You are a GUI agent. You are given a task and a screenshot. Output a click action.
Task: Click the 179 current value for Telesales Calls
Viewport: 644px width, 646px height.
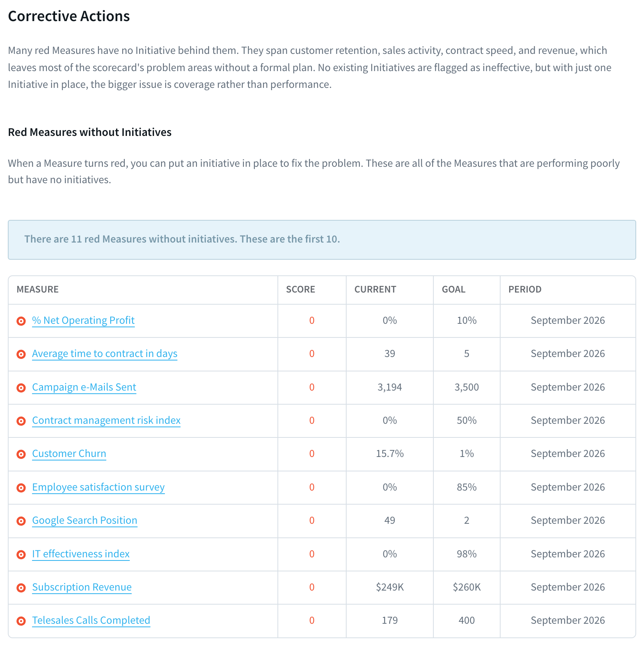[x=390, y=620]
